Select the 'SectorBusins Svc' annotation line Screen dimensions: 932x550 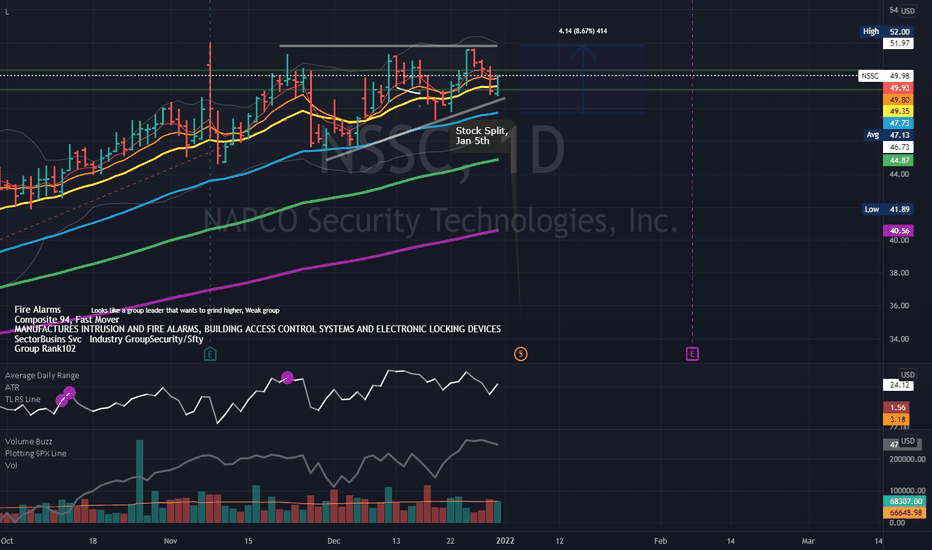(109, 339)
